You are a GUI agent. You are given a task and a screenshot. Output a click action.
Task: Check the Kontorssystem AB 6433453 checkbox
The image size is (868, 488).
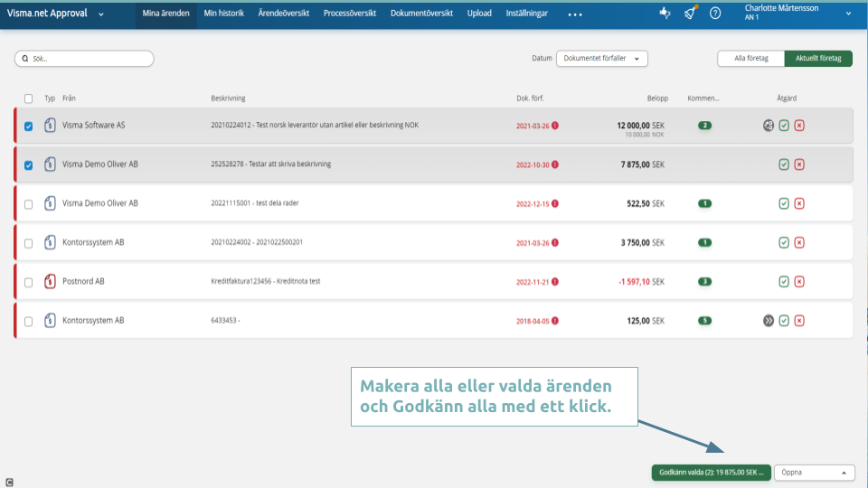point(28,321)
